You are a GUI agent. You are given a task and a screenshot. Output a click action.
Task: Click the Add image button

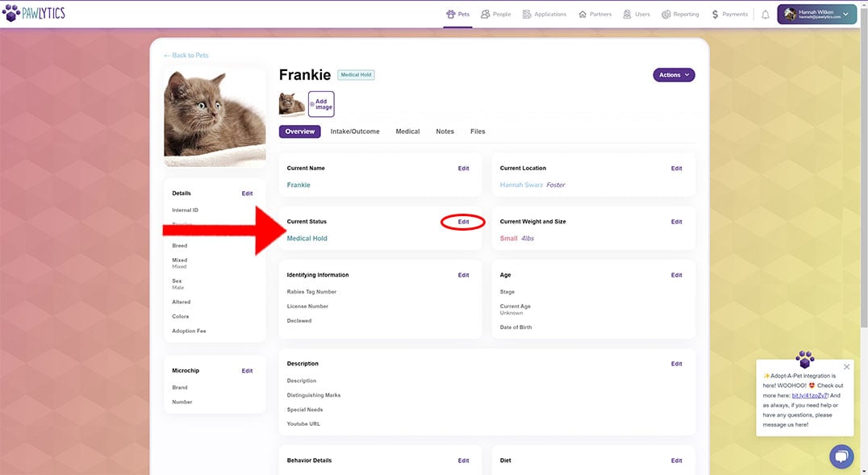(321, 103)
